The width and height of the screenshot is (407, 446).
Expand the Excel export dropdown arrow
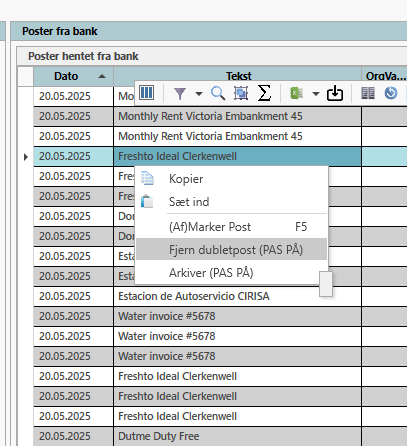tap(316, 94)
